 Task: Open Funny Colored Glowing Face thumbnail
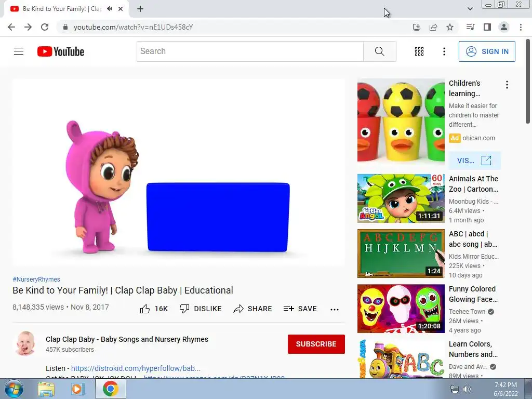point(401,309)
